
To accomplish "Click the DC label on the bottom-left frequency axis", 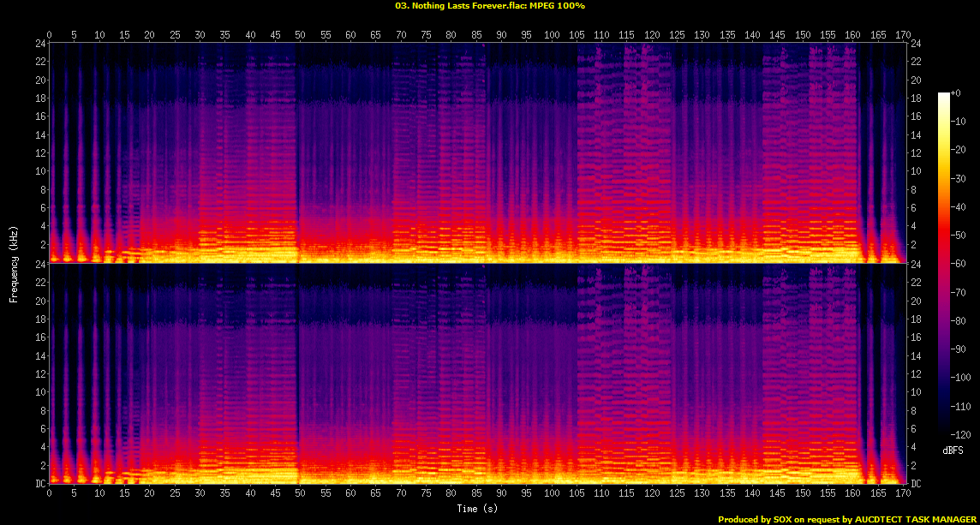I will click(x=39, y=484).
